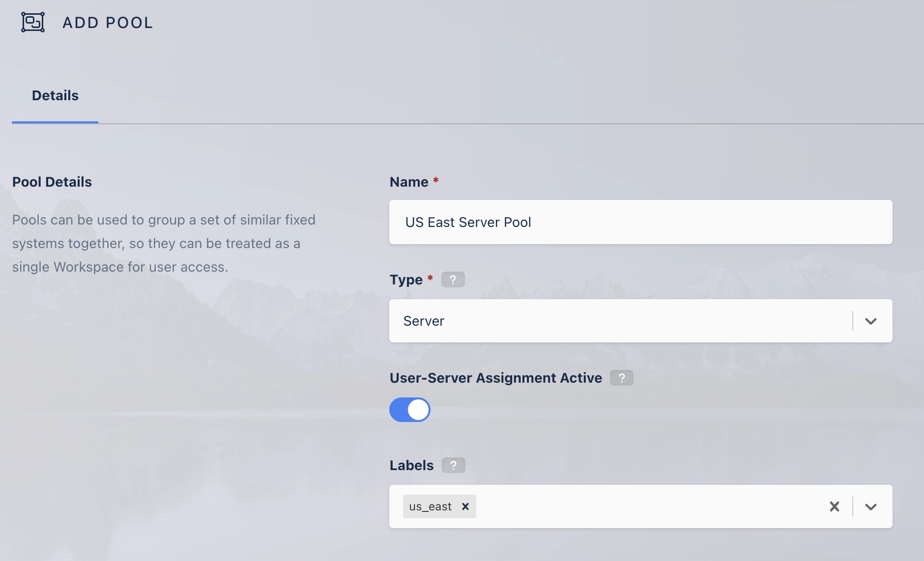Viewport: 924px width, 561px height.
Task: Click the pools description paragraph
Action: pyautogui.click(x=164, y=243)
